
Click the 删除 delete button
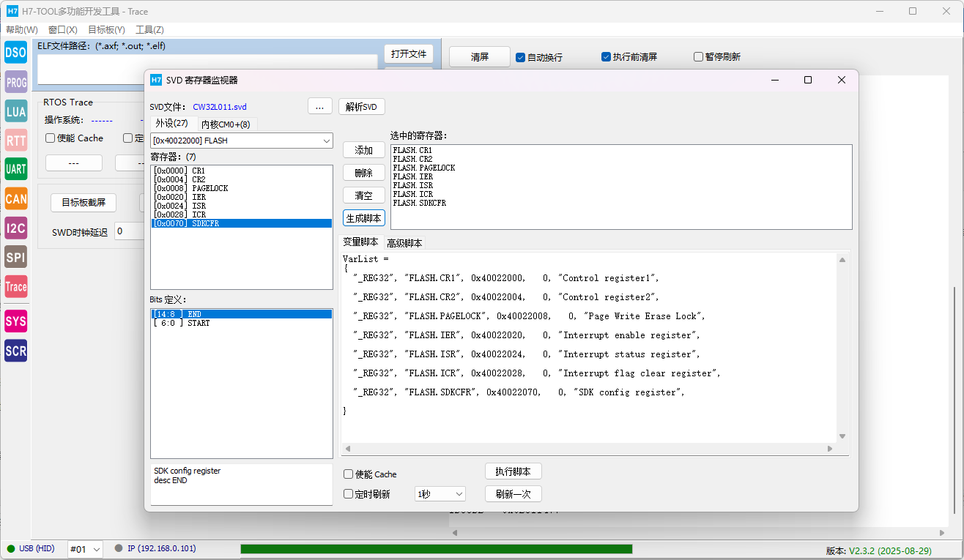(364, 173)
